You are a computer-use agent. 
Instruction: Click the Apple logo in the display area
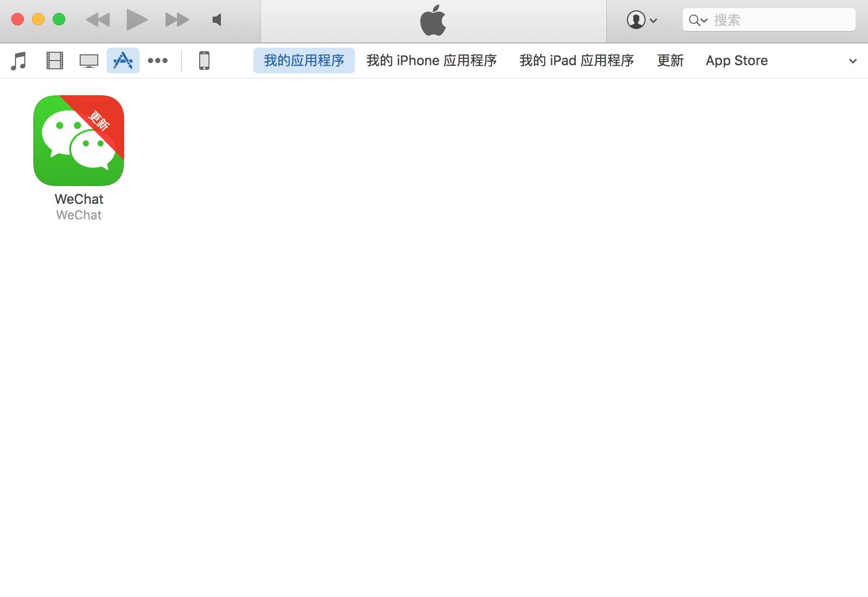tap(433, 20)
